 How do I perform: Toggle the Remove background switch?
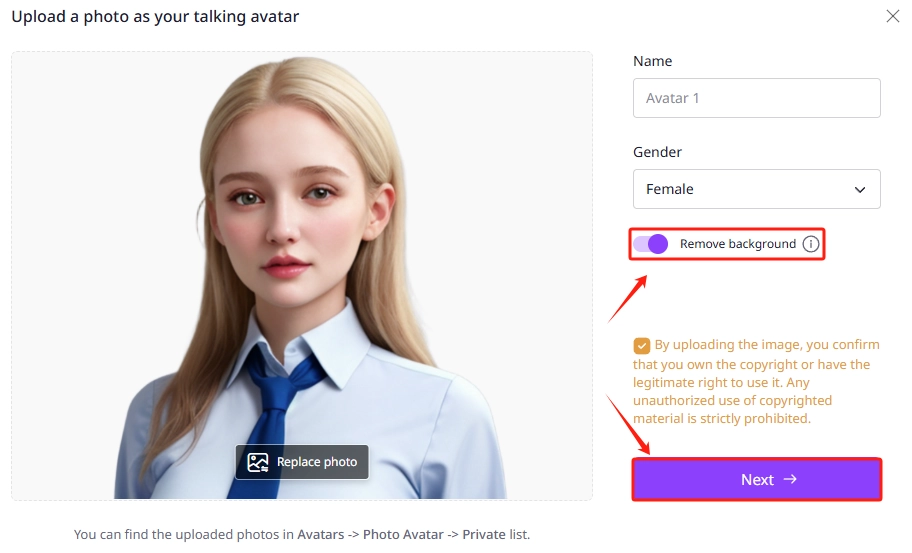pyautogui.click(x=651, y=244)
